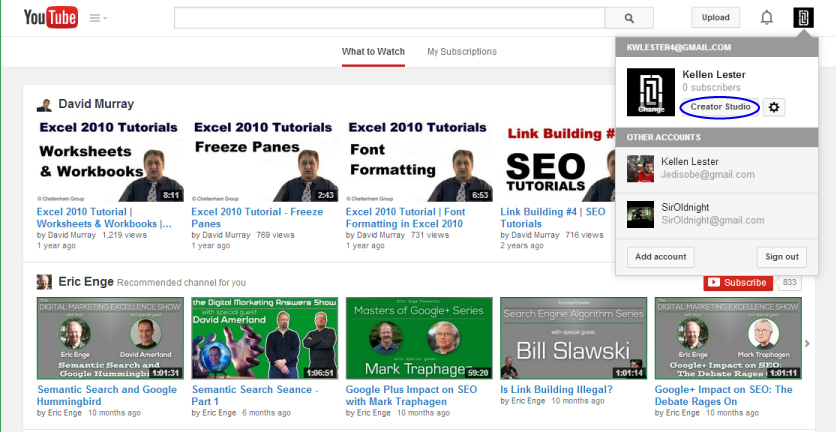The image size is (836, 432).
Task: Open Font Formatting video thumbnail
Action: coord(419,160)
